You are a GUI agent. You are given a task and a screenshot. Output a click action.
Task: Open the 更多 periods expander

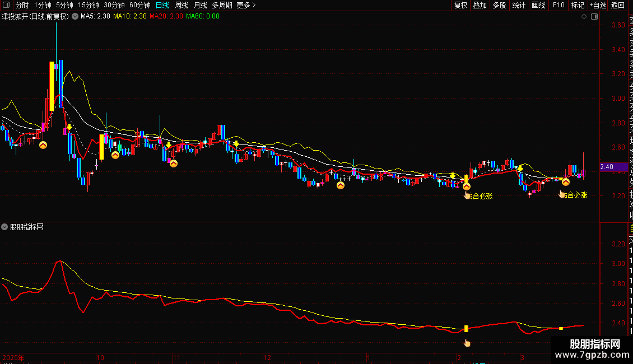tap(245, 5)
